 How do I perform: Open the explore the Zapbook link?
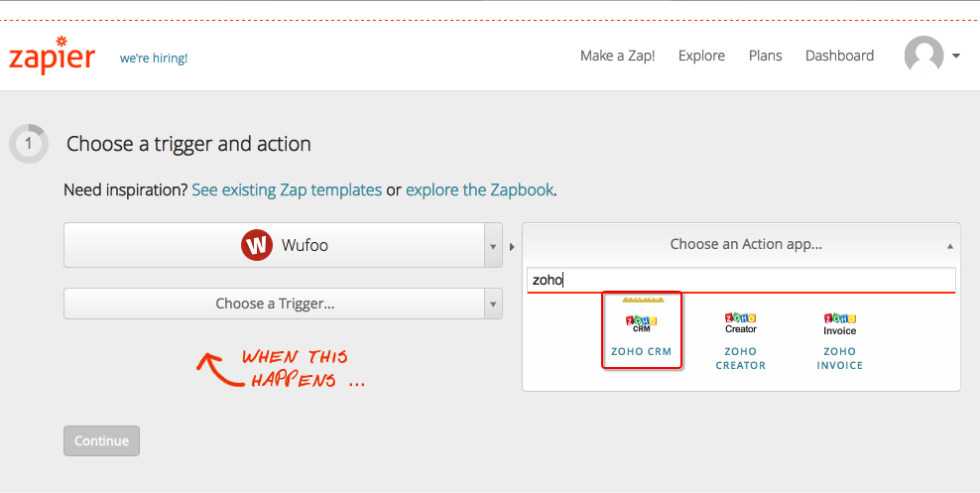coord(479,189)
